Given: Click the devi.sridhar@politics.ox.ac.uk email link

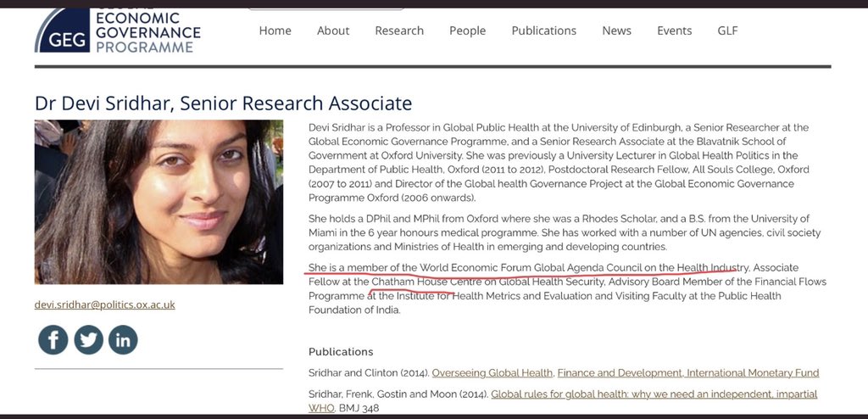Looking at the screenshot, I should [104, 304].
